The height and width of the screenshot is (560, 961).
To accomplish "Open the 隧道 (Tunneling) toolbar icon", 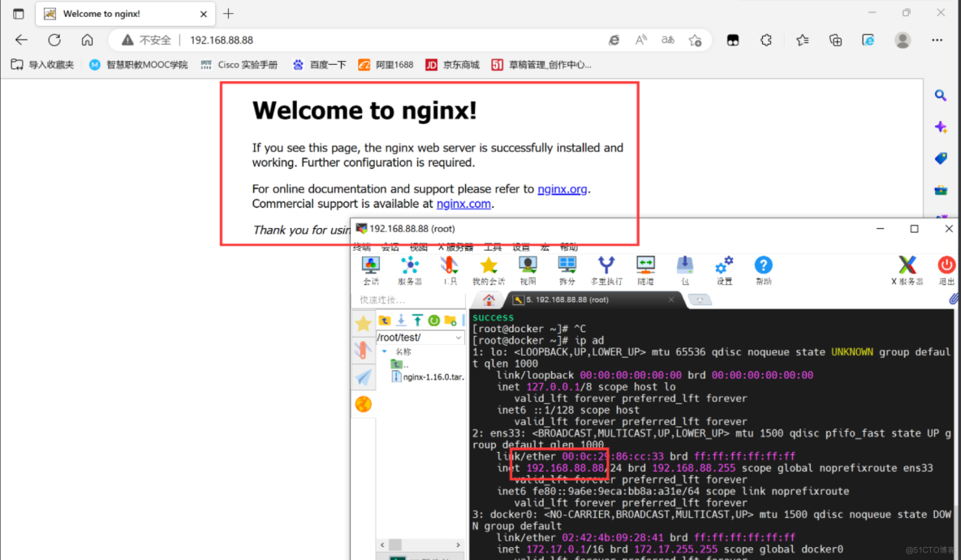I will coord(645,270).
